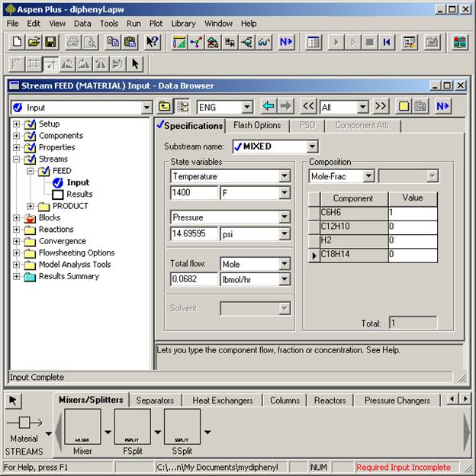This screenshot has height=476, width=476.
Task: Expand the Blocks tree node
Action: (x=17, y=218)
